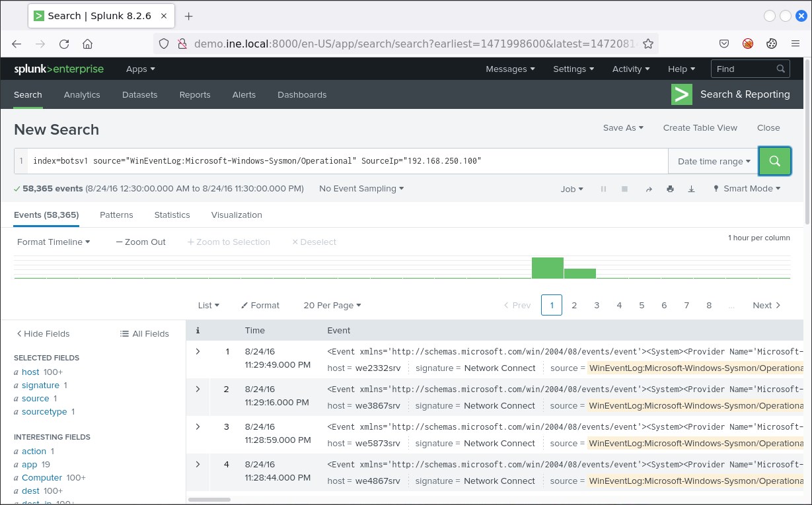Switch to the Statistics tab
Screen dimensions: 812x505
point(172,215)
